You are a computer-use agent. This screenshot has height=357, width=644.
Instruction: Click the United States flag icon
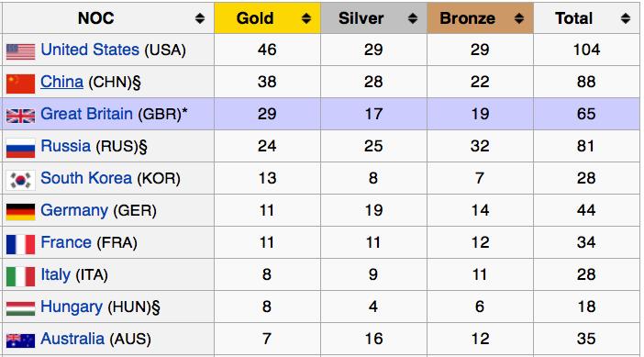click(x=20, y=51)
